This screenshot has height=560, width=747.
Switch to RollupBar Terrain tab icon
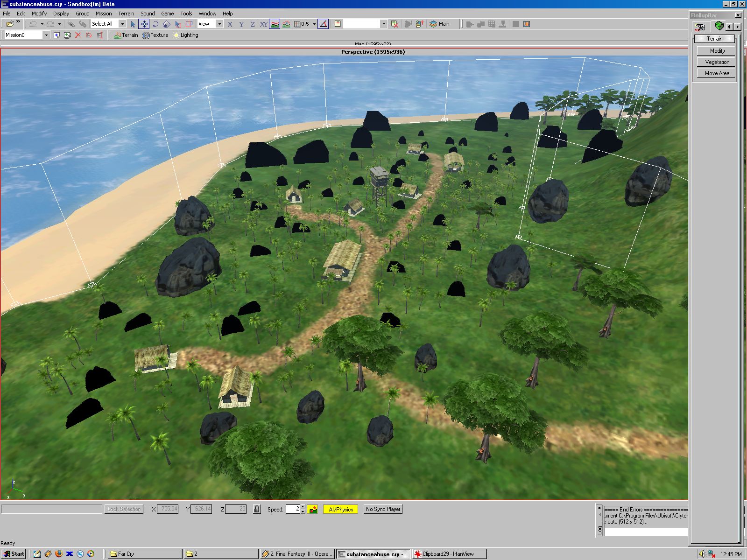pos(719,26)
